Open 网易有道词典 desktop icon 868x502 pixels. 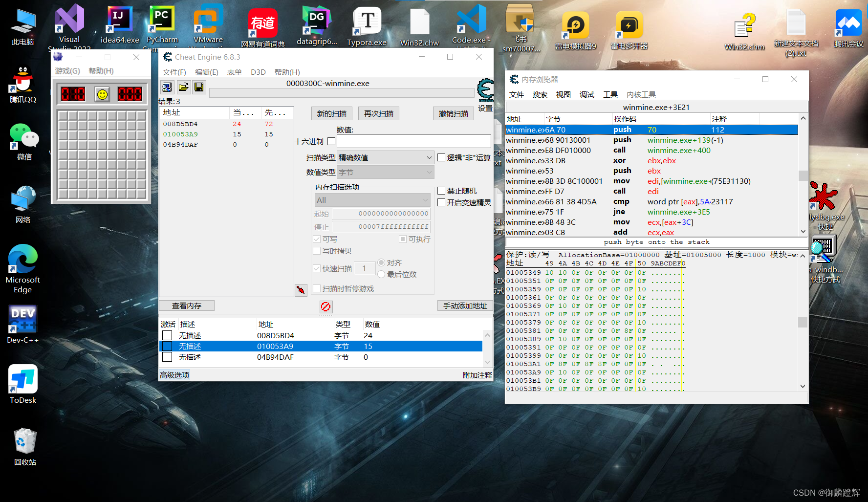tap(263, 28)
